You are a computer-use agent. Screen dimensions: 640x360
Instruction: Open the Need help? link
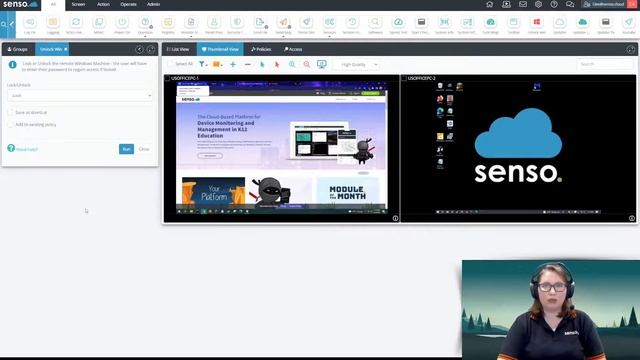(27, 149)
